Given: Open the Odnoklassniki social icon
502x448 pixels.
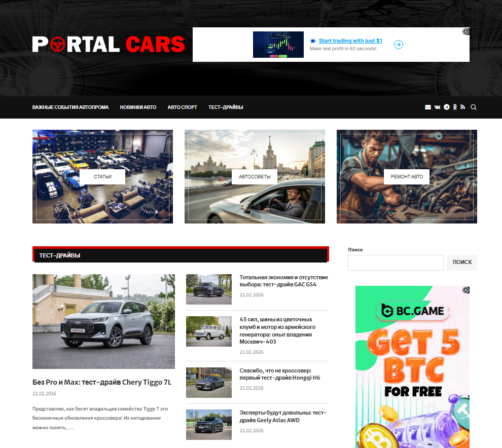Looking at the screenshot, I should pyautogui.click(x=455, y=107).
